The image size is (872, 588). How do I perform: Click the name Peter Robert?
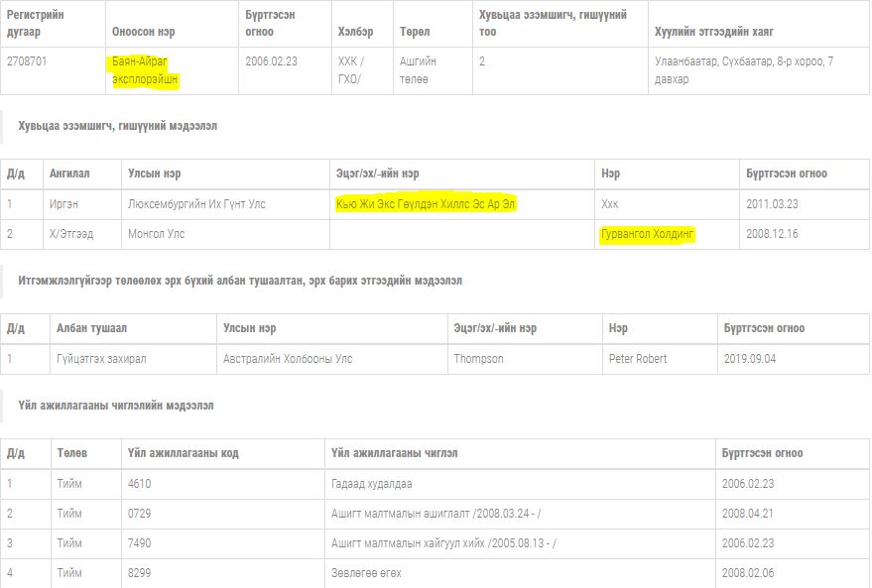638,359
